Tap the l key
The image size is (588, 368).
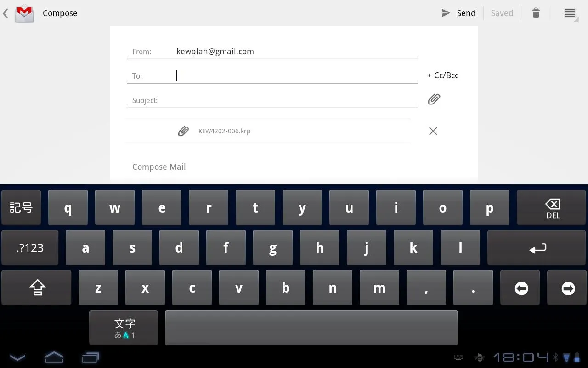coord(460,248)
